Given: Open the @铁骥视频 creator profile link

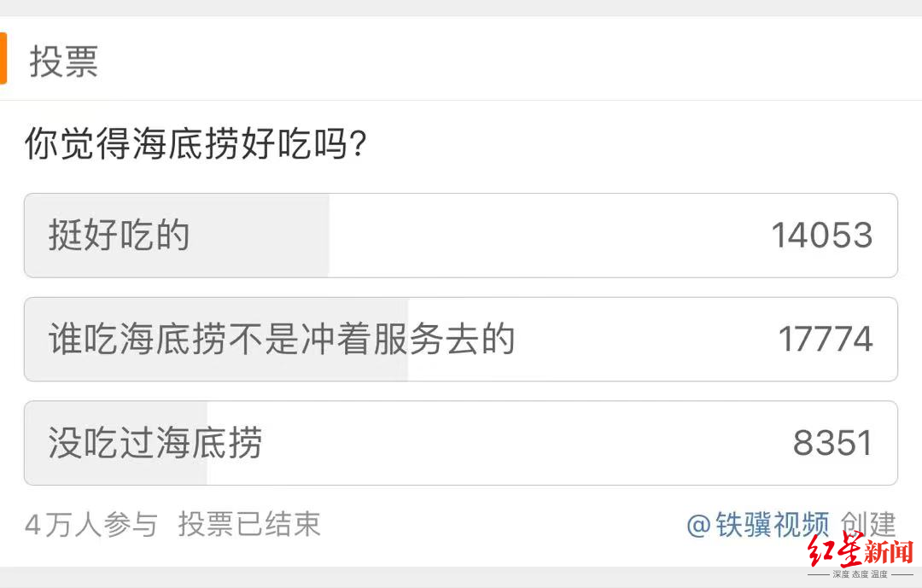Looking at the screenshot, I should coord(758,525).
